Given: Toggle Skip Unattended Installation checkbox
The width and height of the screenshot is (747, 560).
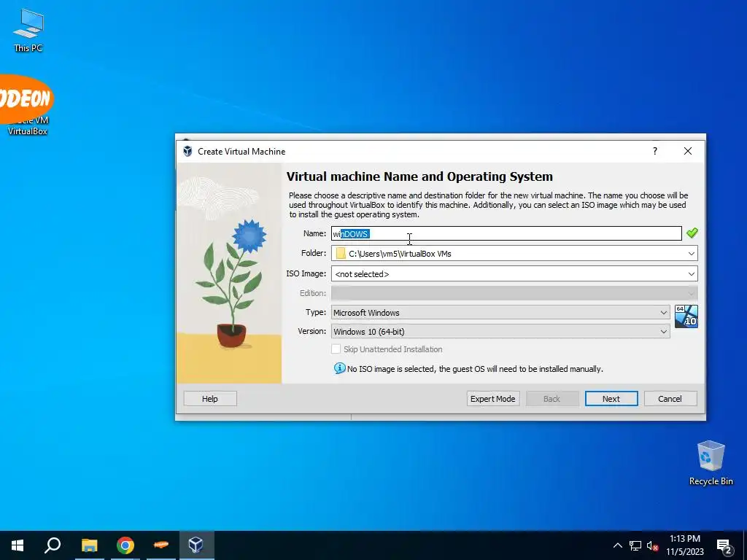Looking at the screenshot, I should point(336,349).
